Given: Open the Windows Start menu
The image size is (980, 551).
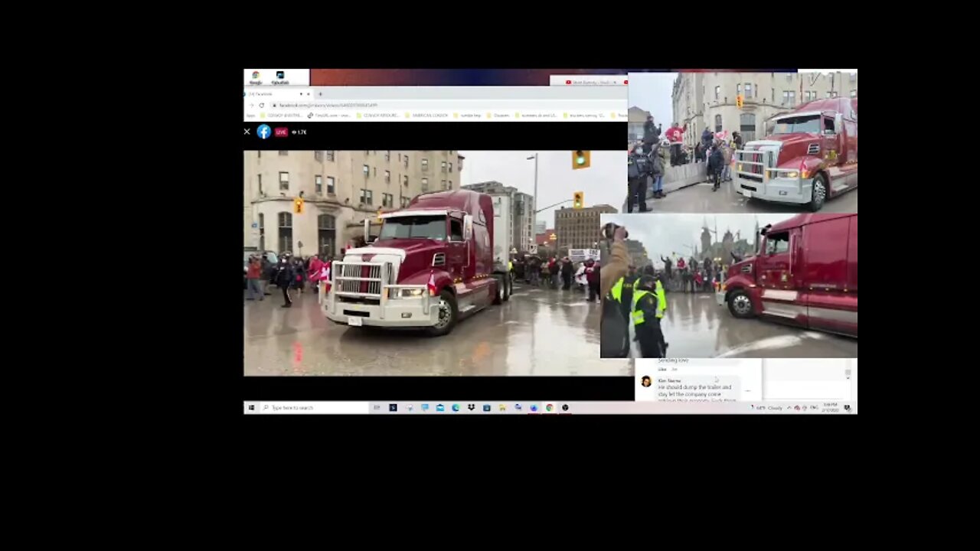Looking at the screenshot, I should coord(251,408).
